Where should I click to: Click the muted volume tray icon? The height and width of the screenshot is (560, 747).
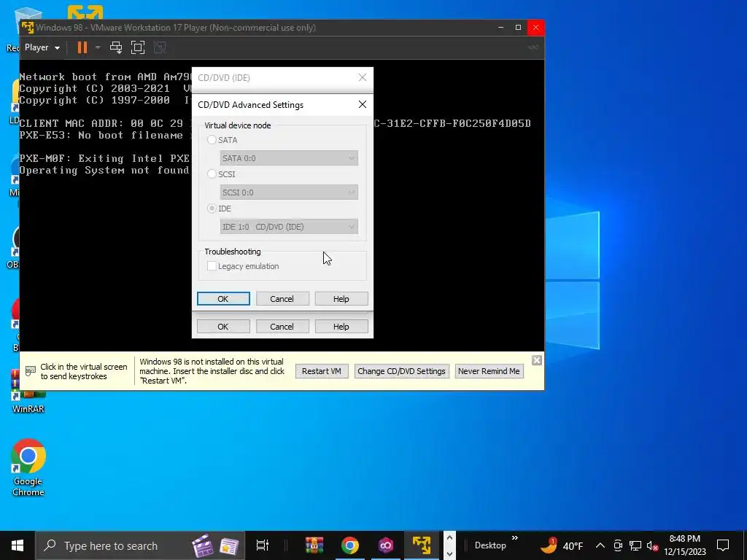[652, 545]
